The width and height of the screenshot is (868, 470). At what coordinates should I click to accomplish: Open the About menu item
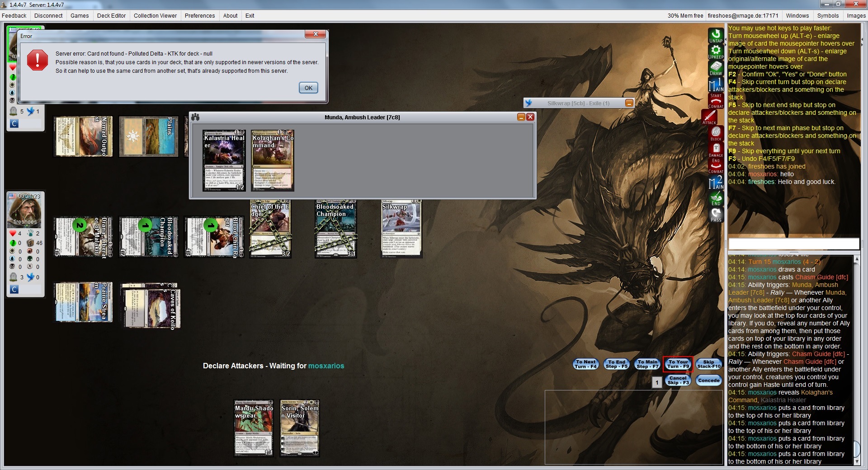pos(230,15)
